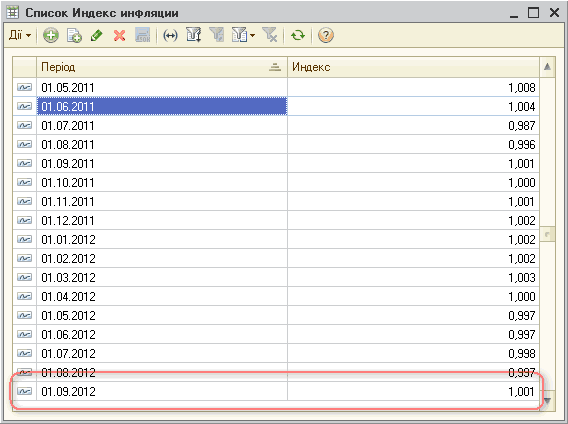This screenshot has height=424, width=568.
Task: Select the 01.05.2012 period cell
Action: tap(162, 315)
